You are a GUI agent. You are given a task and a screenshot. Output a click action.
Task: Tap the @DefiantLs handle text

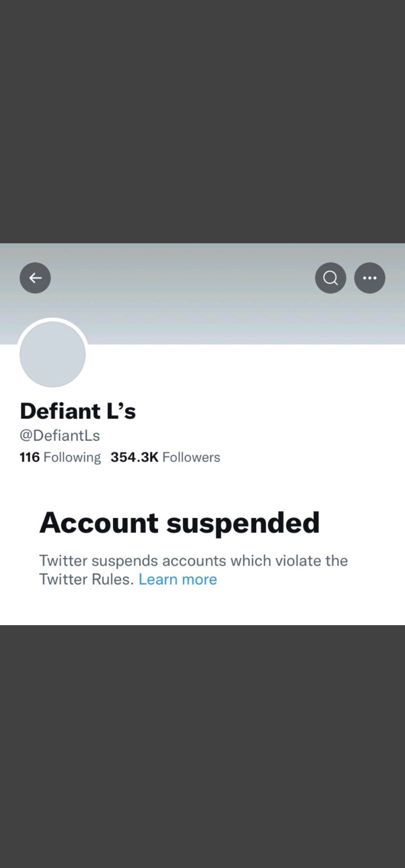(60, 435)
